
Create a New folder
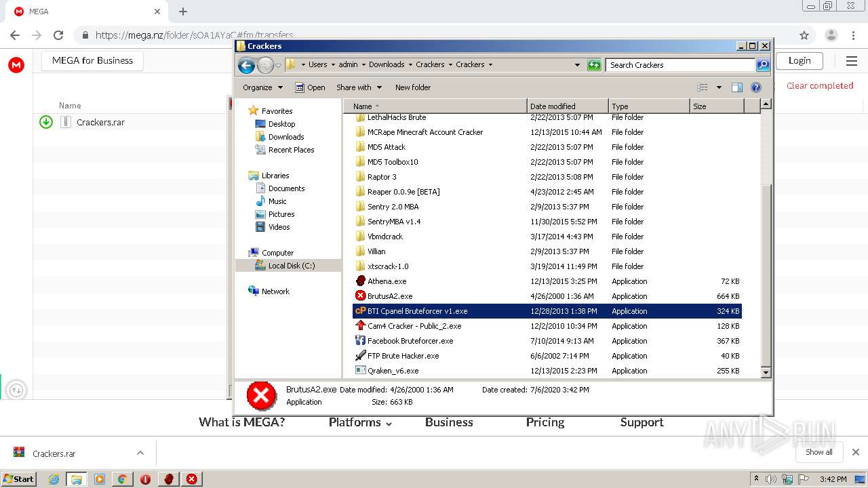coord(413,87)
